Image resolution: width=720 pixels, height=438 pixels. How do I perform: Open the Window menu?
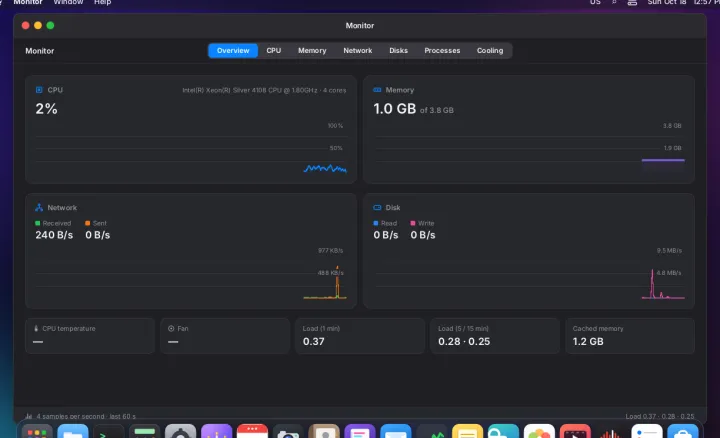tap(68, 2)
